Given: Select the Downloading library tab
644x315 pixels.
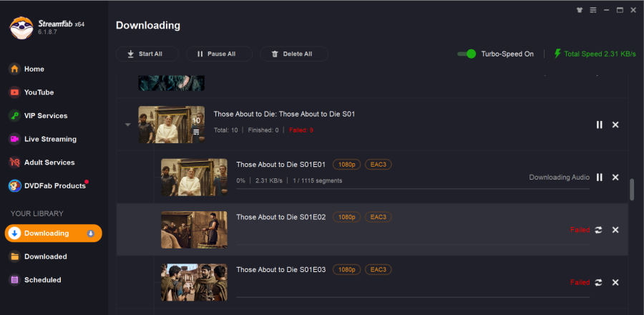Looking at the screenshot, I should point(54,233).
